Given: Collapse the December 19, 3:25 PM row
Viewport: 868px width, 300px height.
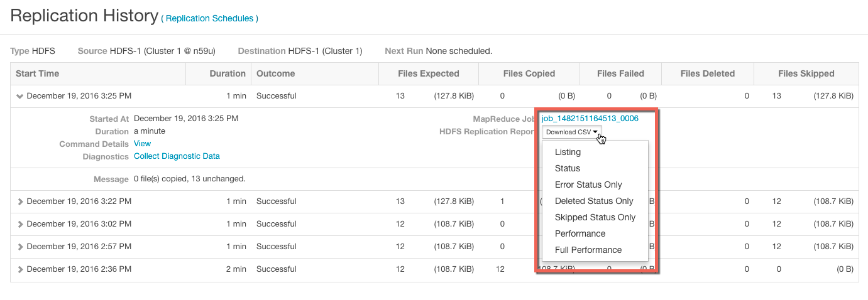Looking at the screenshot, I should 20,97.
